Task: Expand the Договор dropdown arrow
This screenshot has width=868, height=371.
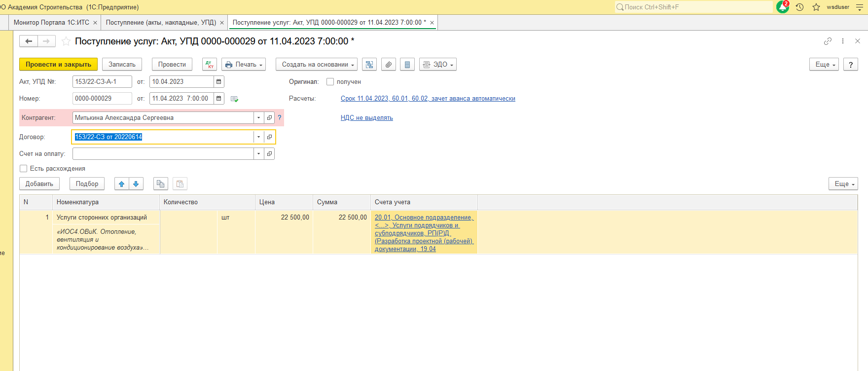Action: (x=258, y=137)
